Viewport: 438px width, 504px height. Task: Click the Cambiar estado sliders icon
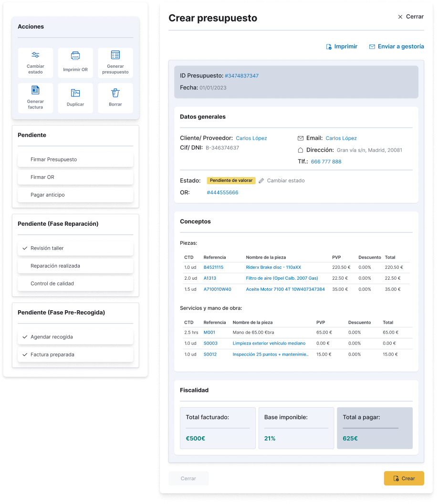35,55
